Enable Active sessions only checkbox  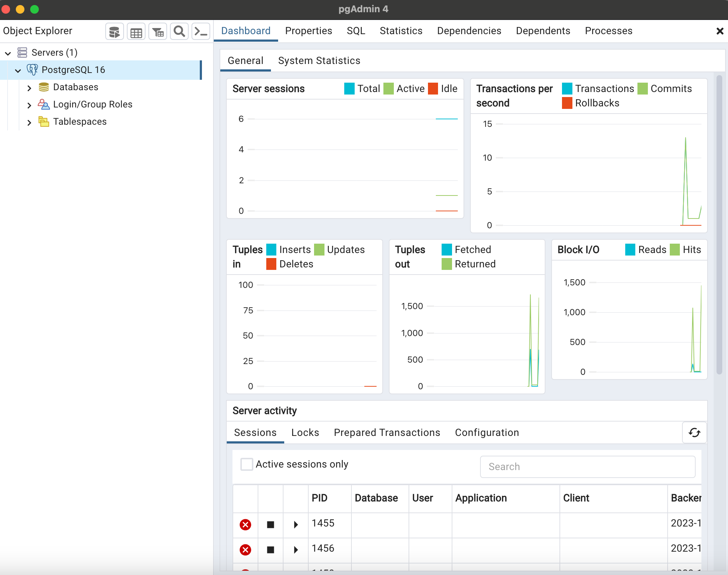coord(247,464)
